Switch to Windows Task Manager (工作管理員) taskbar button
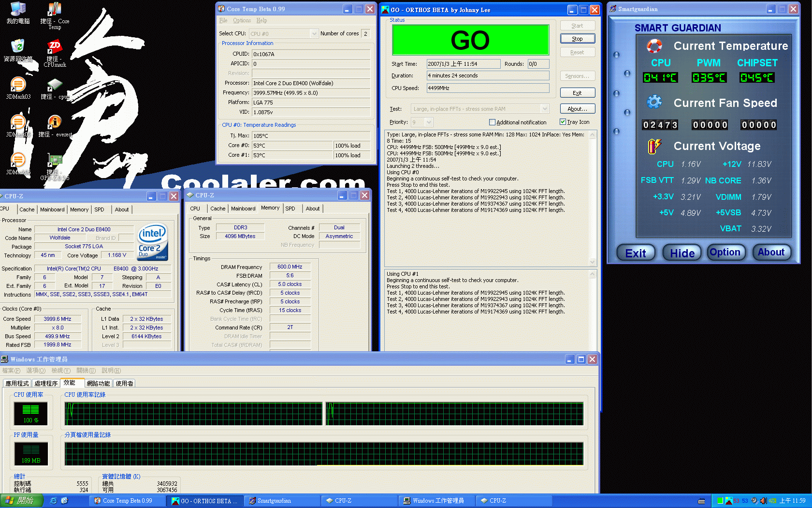 (x=437, y=501)
